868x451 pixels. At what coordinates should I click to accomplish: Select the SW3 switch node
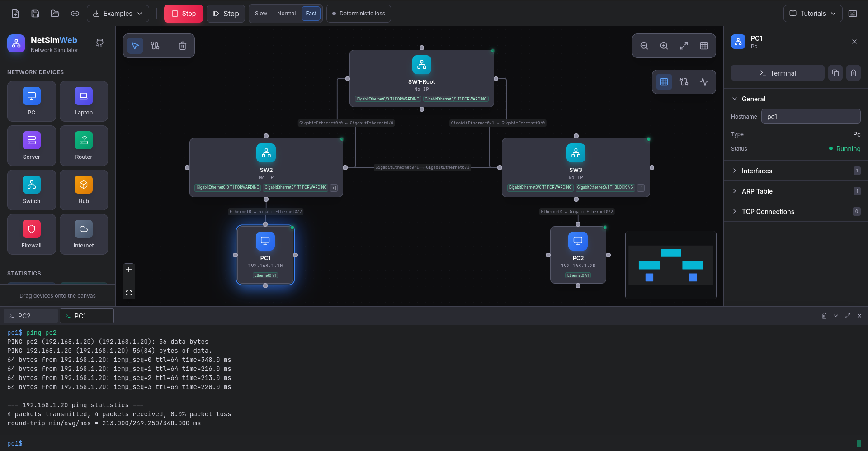click(x=576, y=167)
